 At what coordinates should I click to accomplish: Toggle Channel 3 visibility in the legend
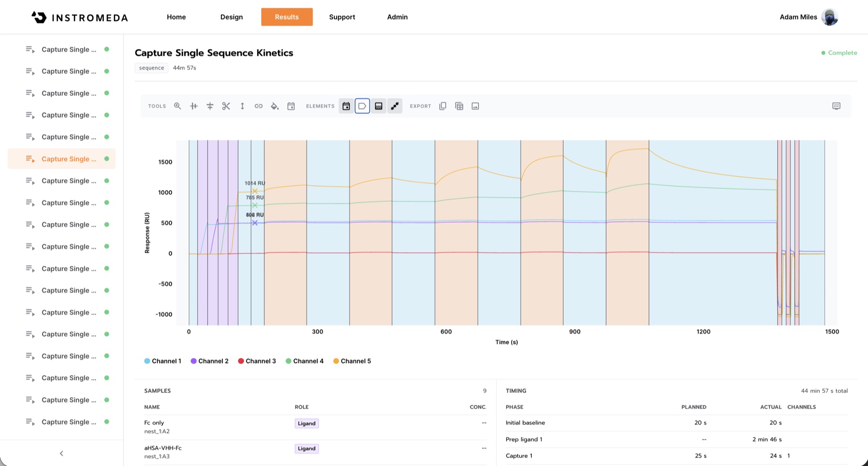257,361
